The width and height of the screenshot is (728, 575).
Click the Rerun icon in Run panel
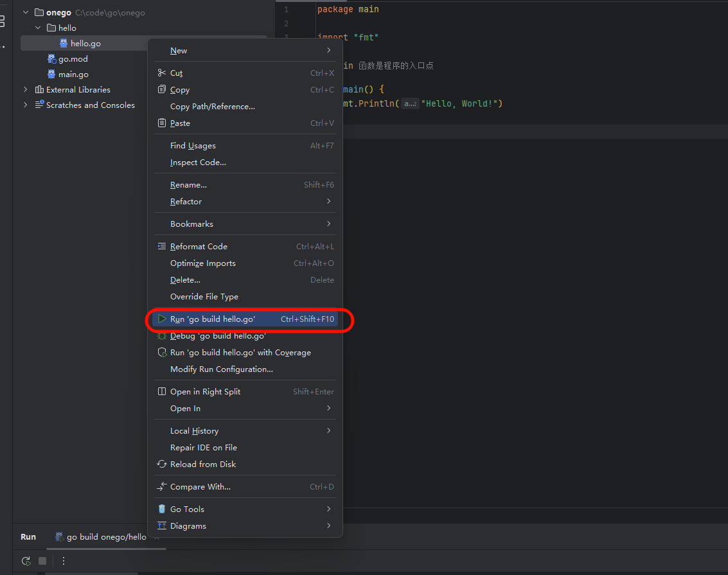tap(26, 561)
